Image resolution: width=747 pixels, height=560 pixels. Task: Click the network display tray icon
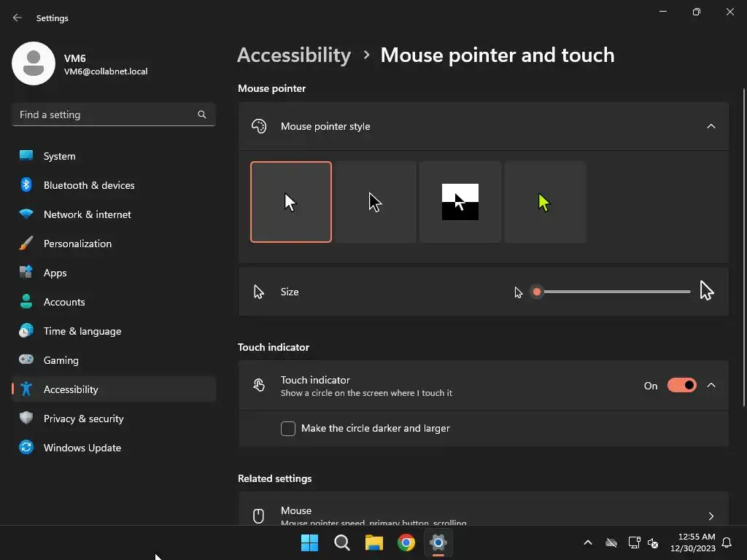pos(634,542)
